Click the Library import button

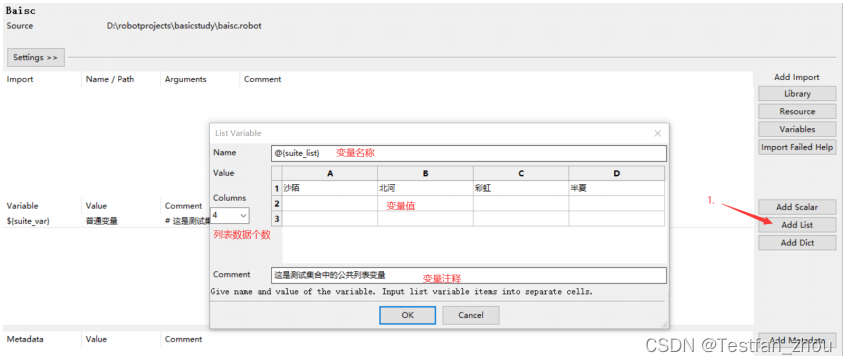click(797, 93)
